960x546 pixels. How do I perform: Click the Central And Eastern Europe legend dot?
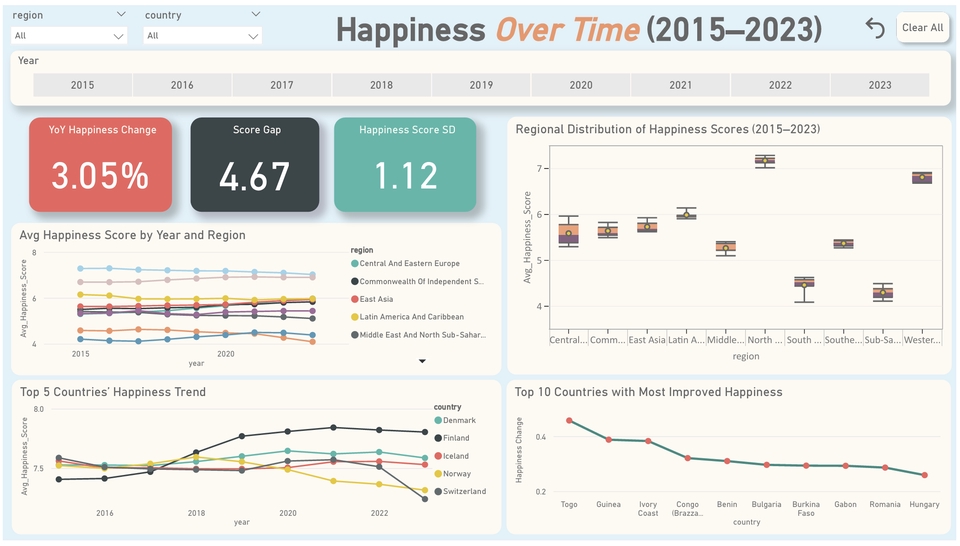[x=354, y=263]
